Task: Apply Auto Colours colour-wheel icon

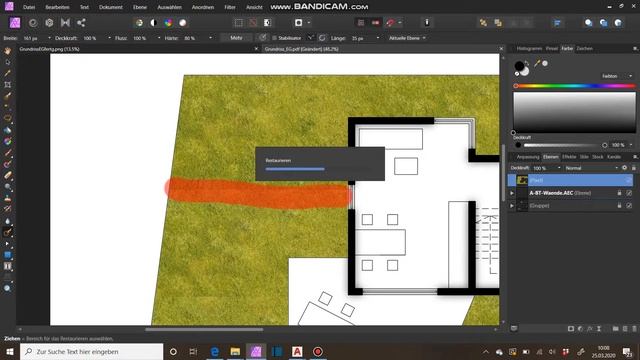Action: pyautogui.click(x=168, y=23)
